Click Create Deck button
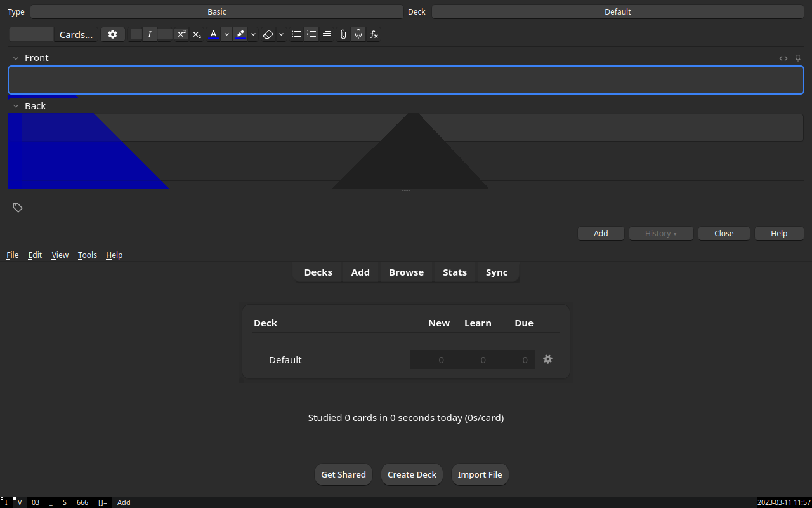The height and width of the screenshot is (508, 812). click(412, 474)
